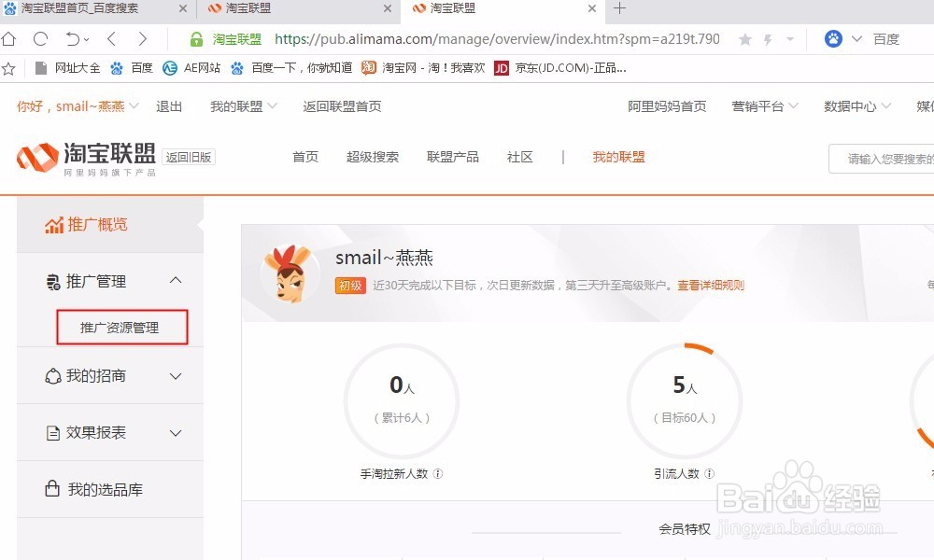Click the 会员特权 section heading
934x560 pixels.
[x=685, y=529]
